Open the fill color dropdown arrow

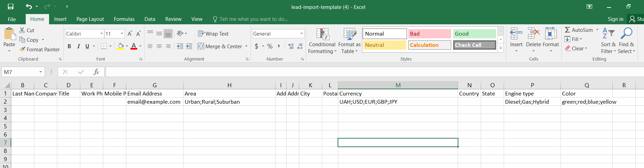click(127, 46)
